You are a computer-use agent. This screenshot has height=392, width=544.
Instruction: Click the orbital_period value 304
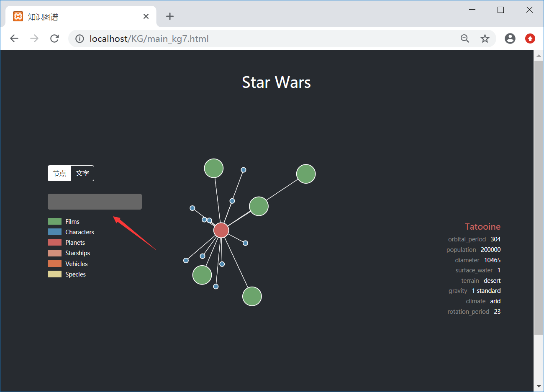pyautogui.click(x=495, y=239)
